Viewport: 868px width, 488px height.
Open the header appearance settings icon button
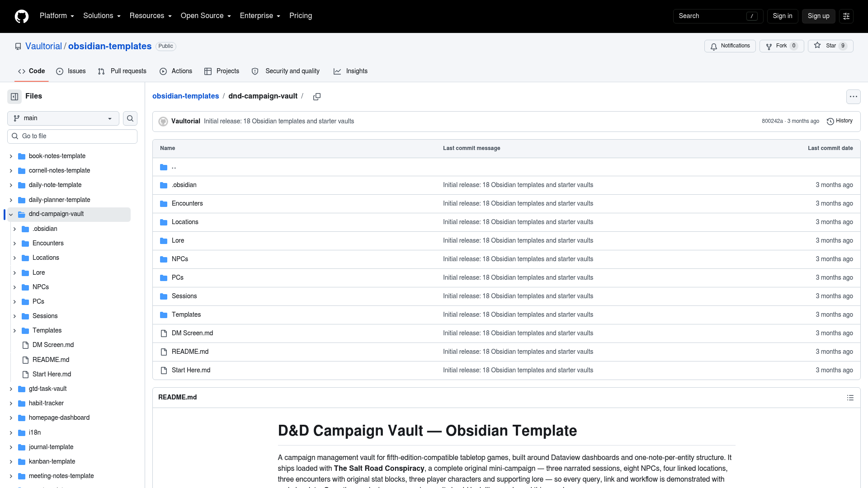(x=846, y=16)
